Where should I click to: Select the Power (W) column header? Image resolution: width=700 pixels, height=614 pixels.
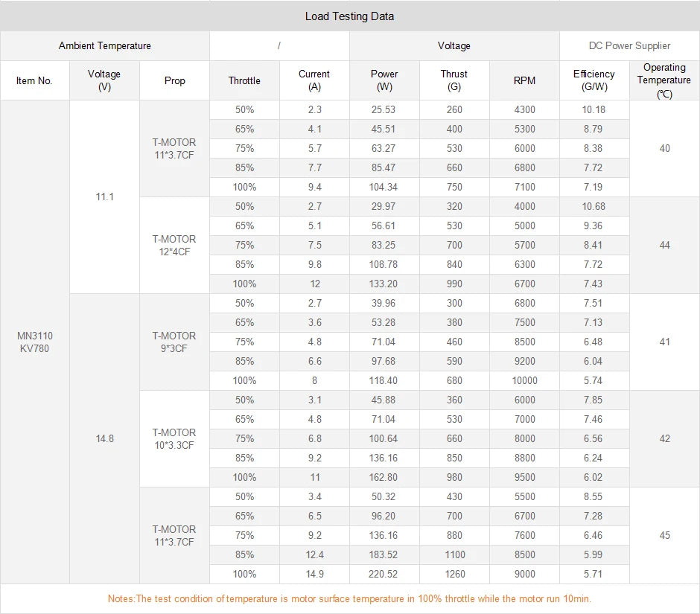(x=384, y=80)
